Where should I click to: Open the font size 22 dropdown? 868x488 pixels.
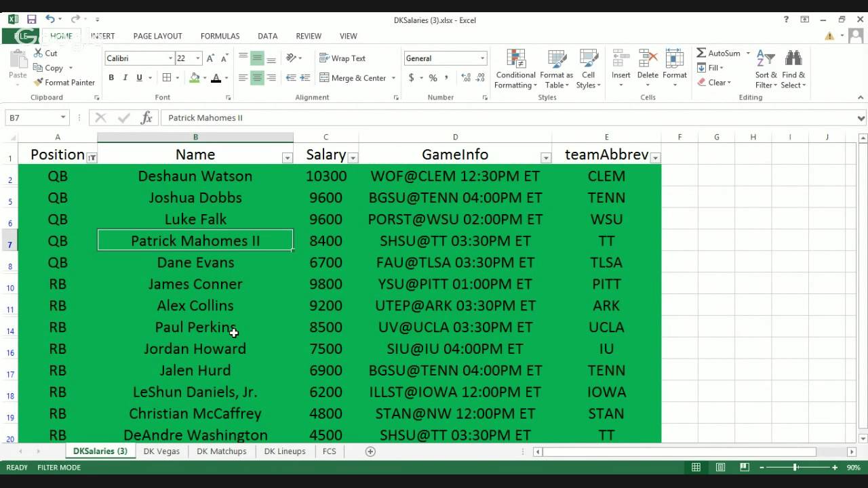click(198, 58)
